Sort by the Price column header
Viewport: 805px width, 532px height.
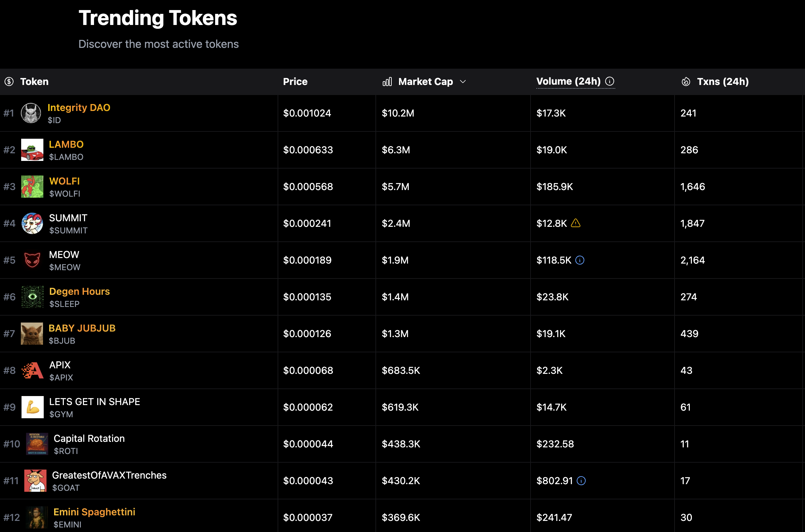click(x=295, y=81)
